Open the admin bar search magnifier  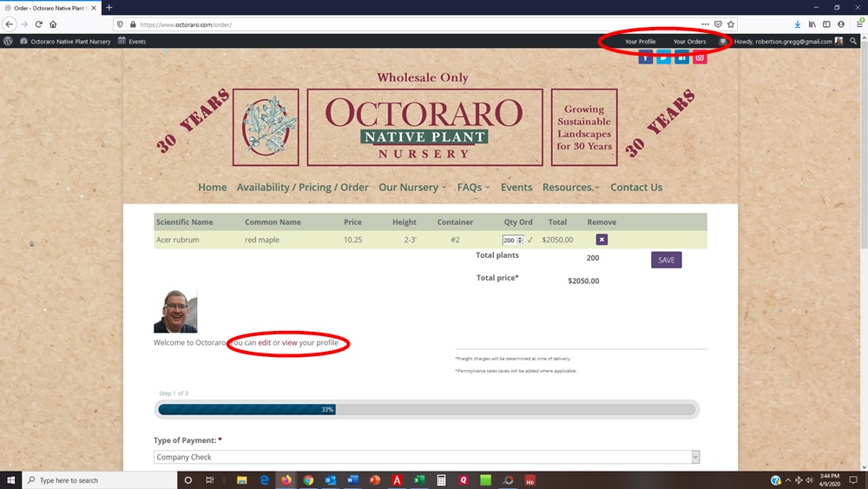point(853,41)
